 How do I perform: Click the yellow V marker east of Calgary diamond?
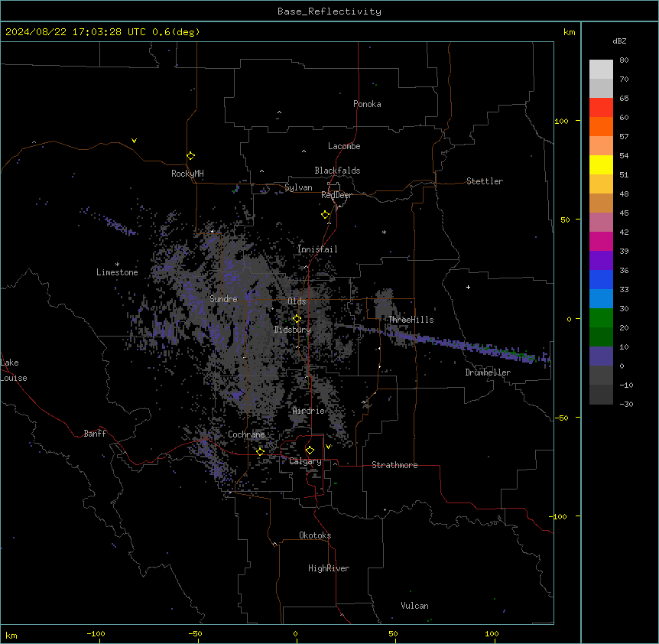pos(329,447)
